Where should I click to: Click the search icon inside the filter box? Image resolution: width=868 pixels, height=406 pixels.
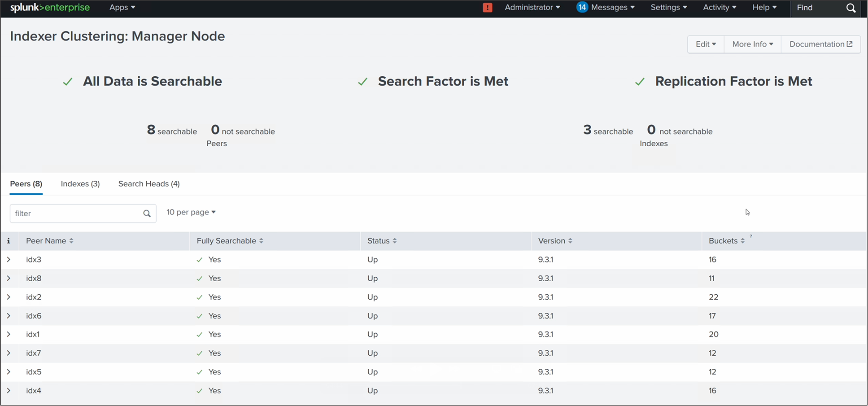click(x=147, y=213)
